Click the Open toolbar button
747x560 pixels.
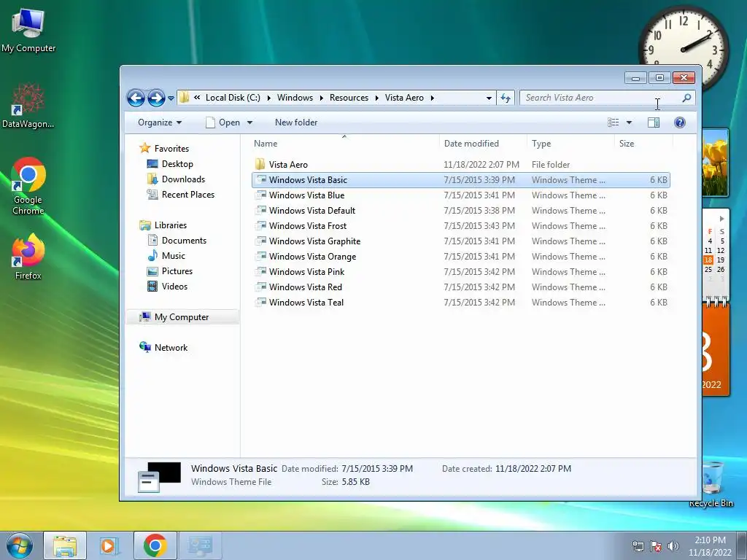tap(223, 122)
